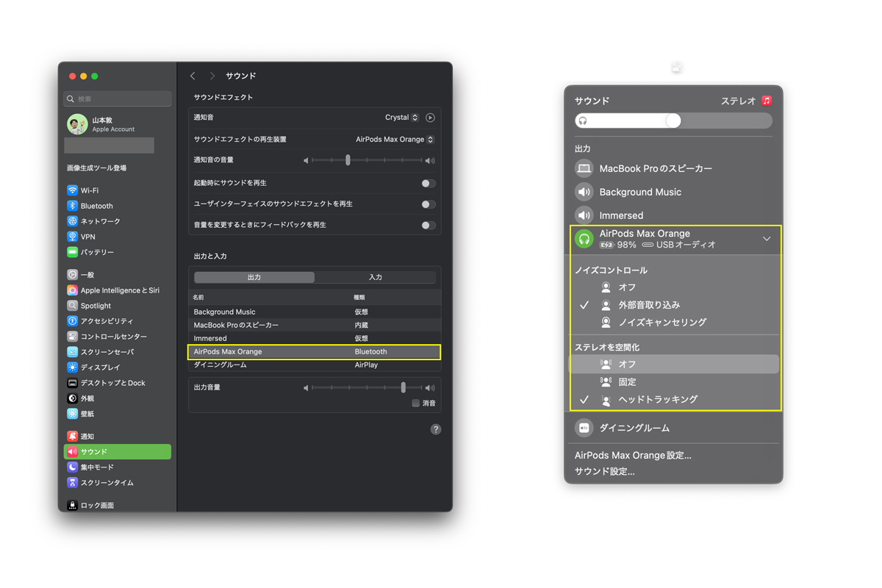
Task: Open AirPods Max Orange設定… link
Action: click(633, 456)
